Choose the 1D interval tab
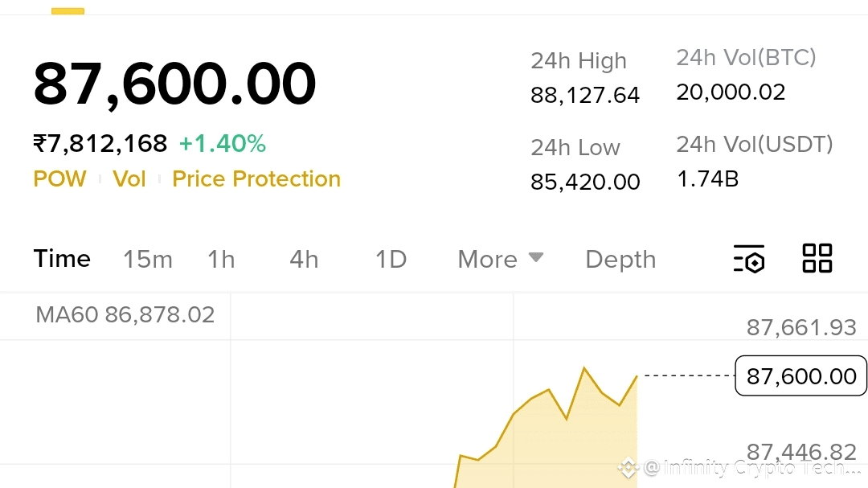Image resolution: width=868 pixels, height=488 pixels. (391, 259)
